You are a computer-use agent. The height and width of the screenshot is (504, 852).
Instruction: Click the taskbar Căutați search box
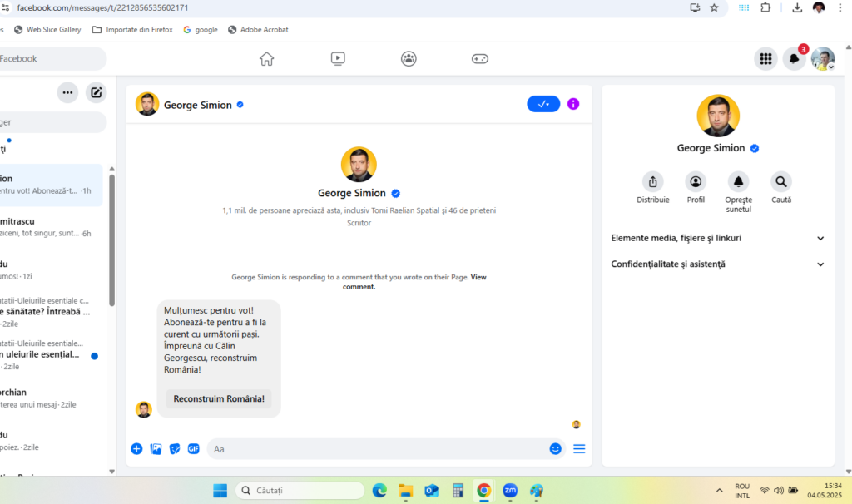(300, 491)
